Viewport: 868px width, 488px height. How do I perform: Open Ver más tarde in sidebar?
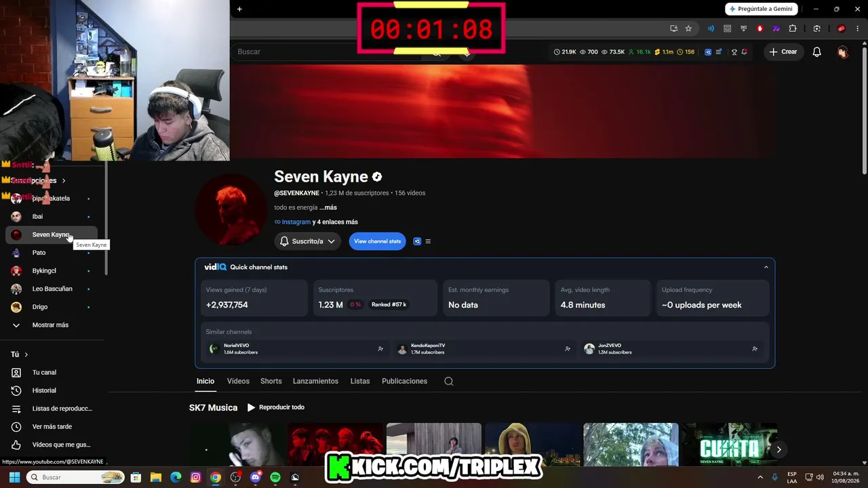click(51, 426)
